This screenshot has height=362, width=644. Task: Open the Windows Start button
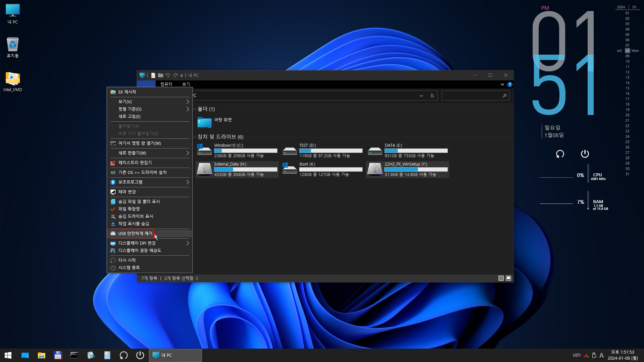click(x=8, y=355)
